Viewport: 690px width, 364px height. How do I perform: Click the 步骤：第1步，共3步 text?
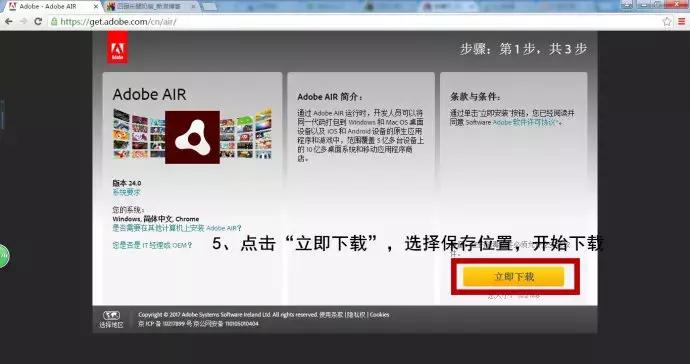point(523,48)
